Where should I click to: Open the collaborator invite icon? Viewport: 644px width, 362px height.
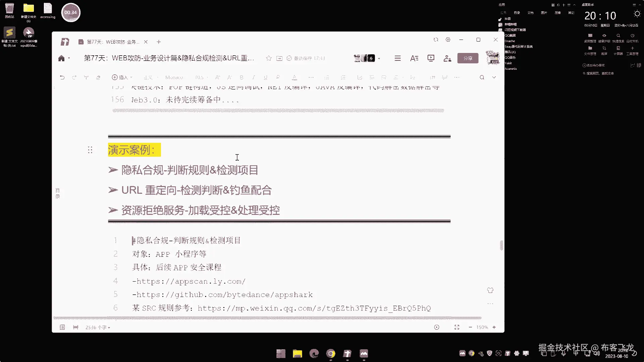[x=447, y=58]
